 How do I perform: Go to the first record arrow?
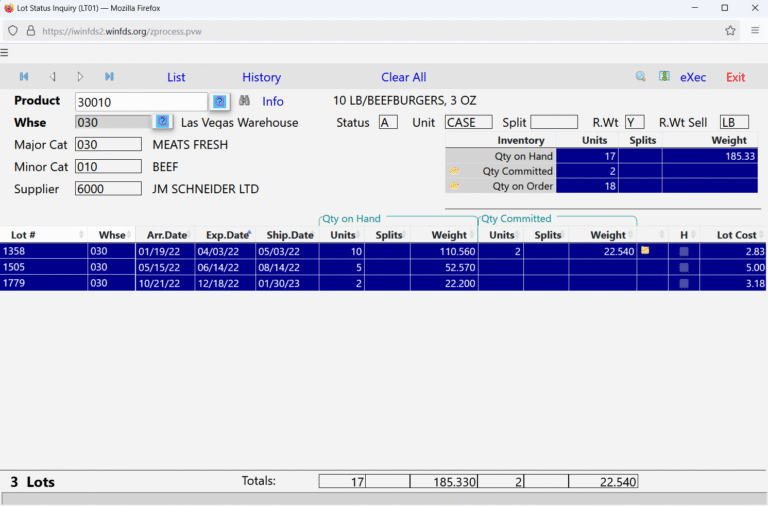tap(24, 77)
